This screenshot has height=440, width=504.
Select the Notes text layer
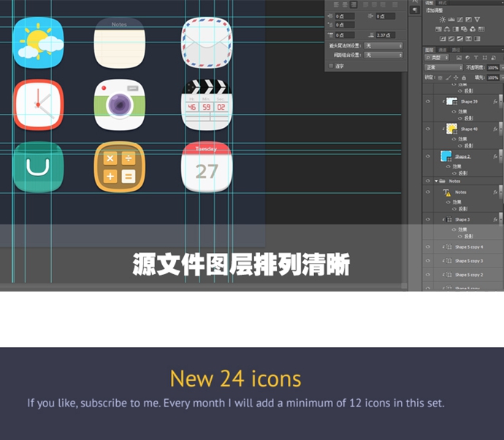(x=460, y=192)
